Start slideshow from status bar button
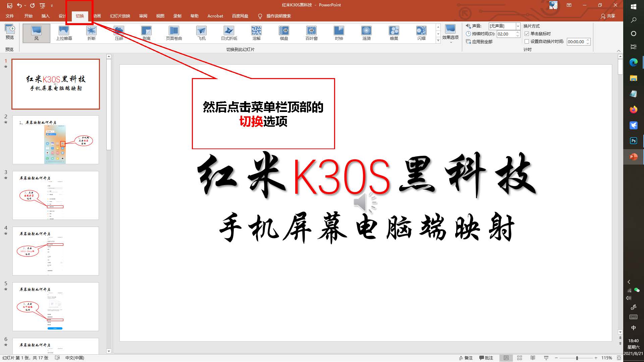644x362 pixels. [x=546, y=358]
